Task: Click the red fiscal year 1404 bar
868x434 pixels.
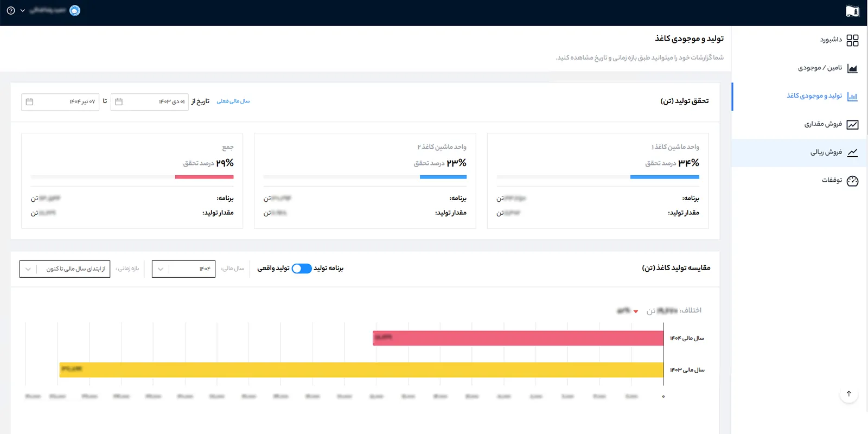Action: click(518, 338)
